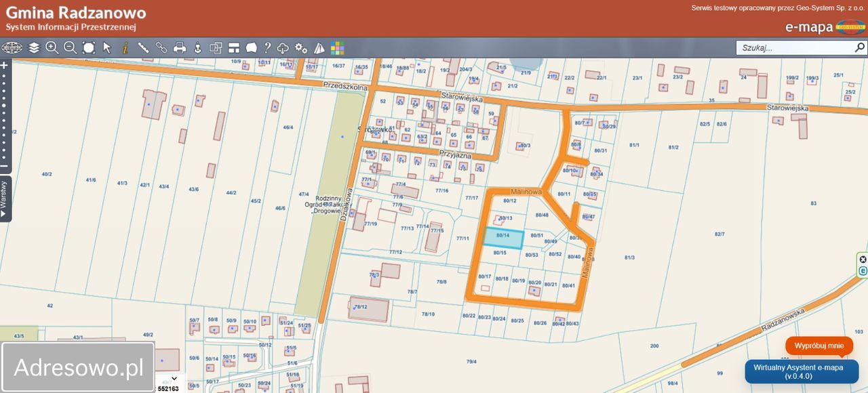Screen dimensions: 868x393
Task: Click the plus at zoom slider top
Action: point(4,66)
